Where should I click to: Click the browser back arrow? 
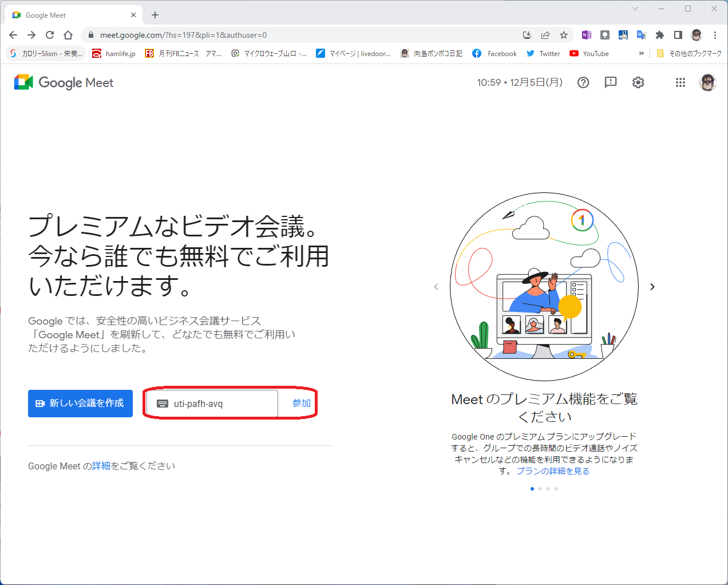click(13, 35)
